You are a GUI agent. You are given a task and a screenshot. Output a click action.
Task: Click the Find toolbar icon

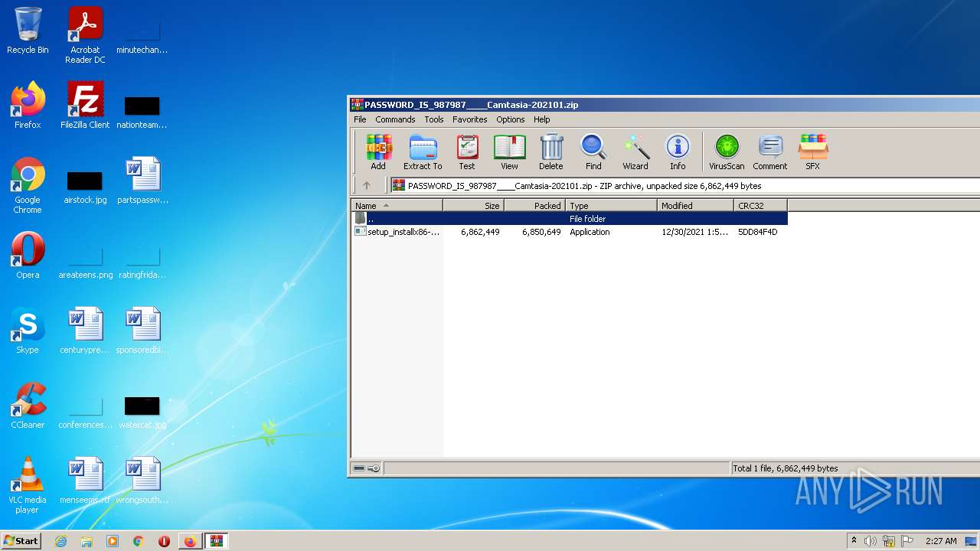click(x=593, y=152)
